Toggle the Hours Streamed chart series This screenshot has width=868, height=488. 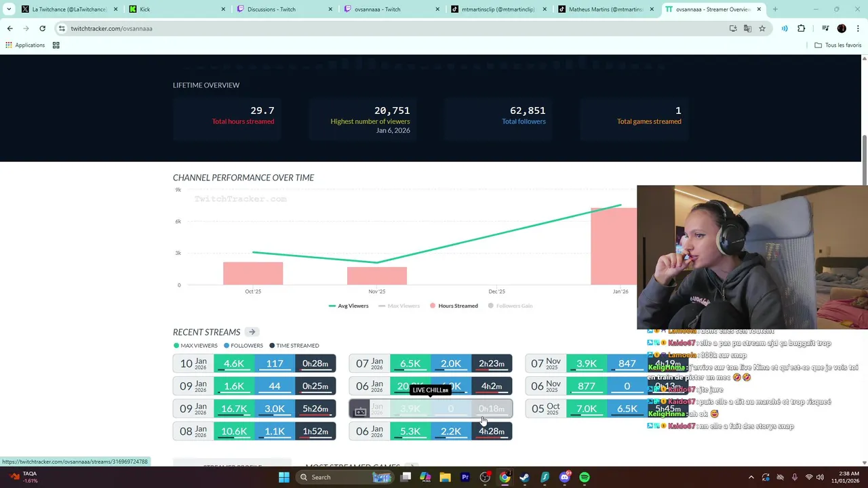pos(454,306)
